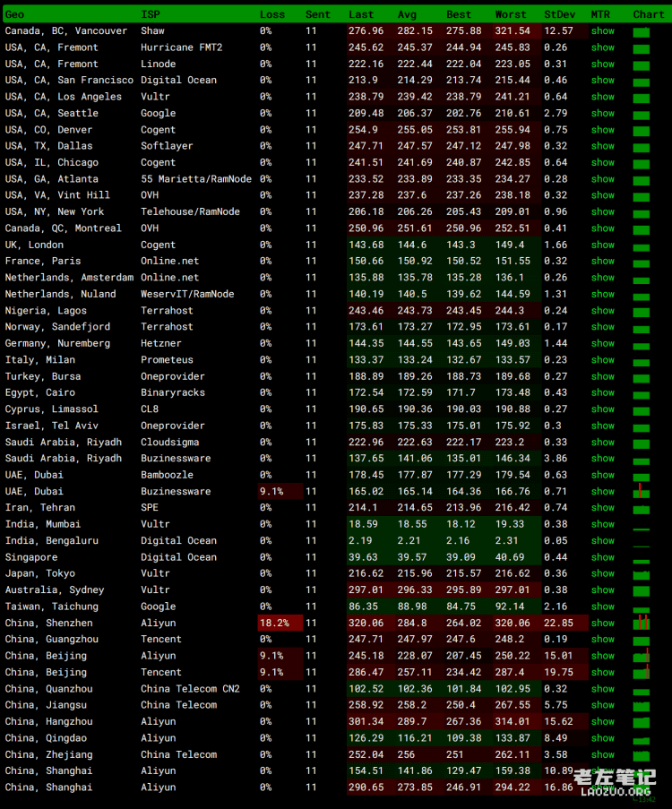The image size is (672, 809).
Task: Show MTR for Germany Nuremberg Hetzner
Action: 603,343
